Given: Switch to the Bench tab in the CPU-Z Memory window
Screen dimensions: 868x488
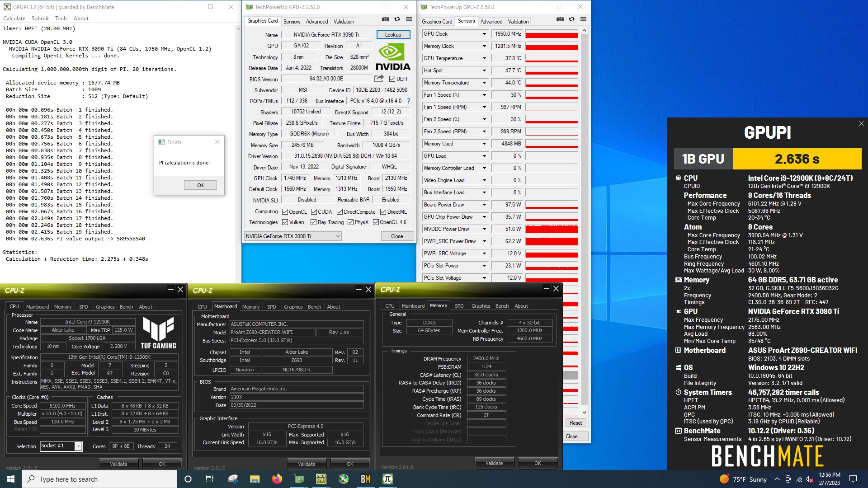Looking at the screenshot, I should click(502, 306).
